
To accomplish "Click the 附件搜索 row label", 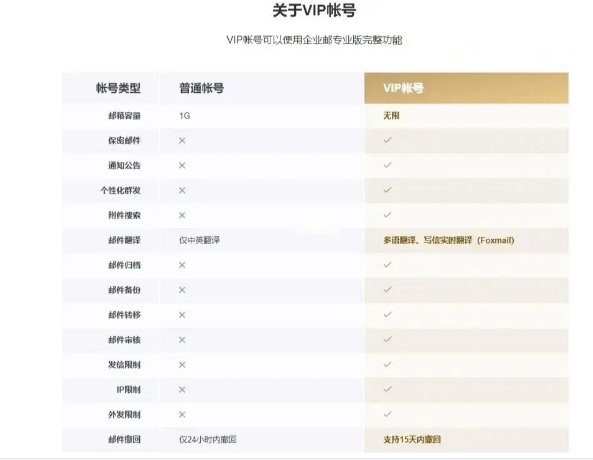I will click(124, 215).
